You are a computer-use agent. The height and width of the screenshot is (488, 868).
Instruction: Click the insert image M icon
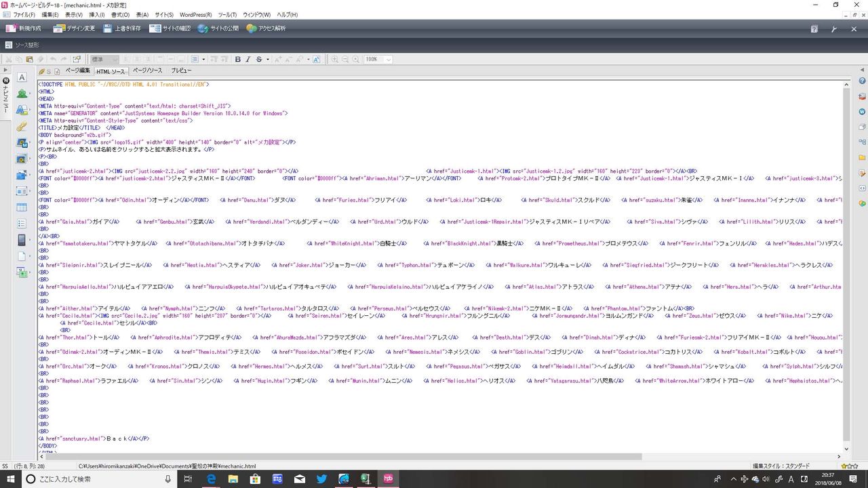tap(22, 142)
